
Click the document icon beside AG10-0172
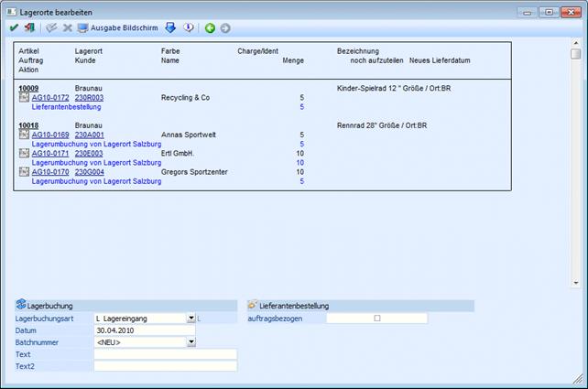pyautogui.click(x=24, y=97)
